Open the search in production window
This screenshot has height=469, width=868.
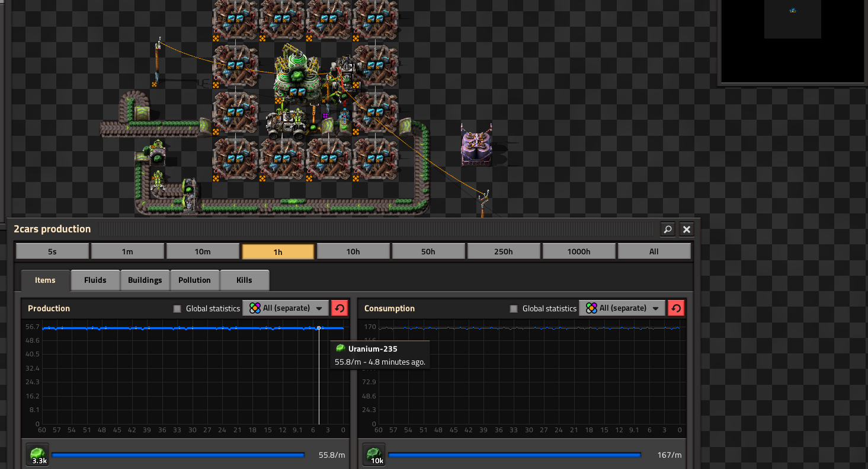(x=668, y=229)
